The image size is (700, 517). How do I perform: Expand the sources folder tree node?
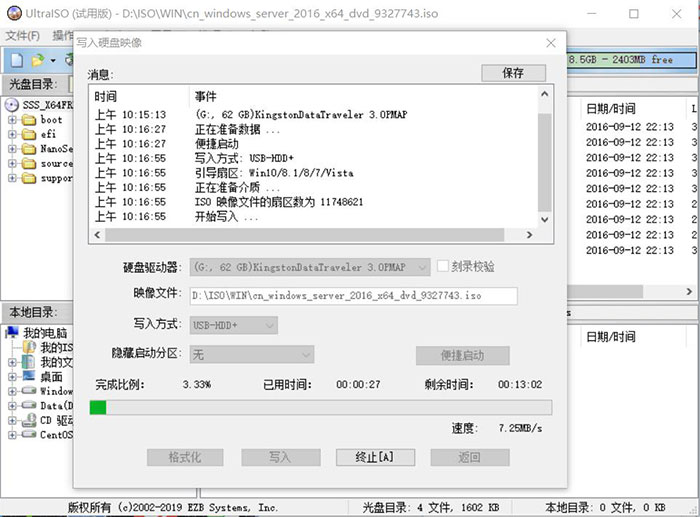12,164
